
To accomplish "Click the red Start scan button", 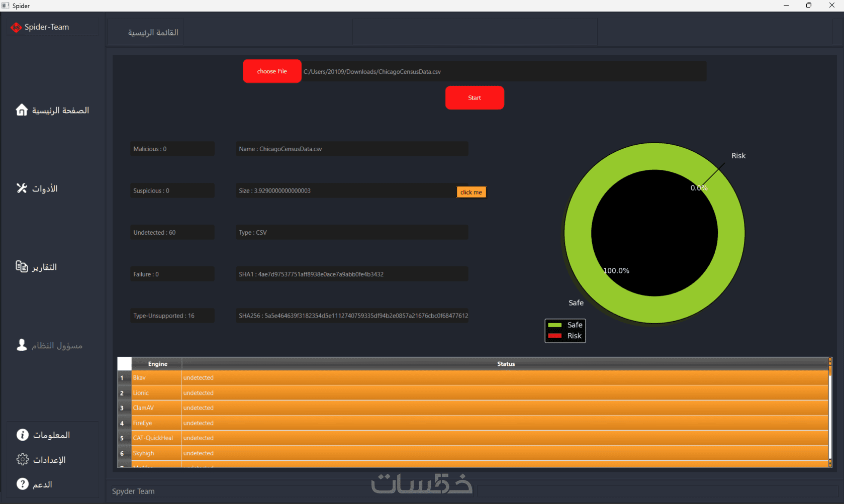I will click(475, 97).
